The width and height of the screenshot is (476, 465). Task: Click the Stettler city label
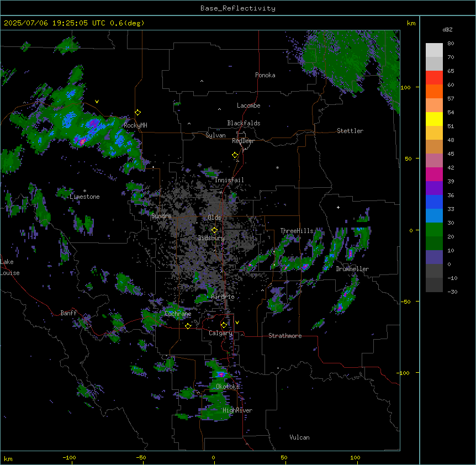tap(350, 131)
